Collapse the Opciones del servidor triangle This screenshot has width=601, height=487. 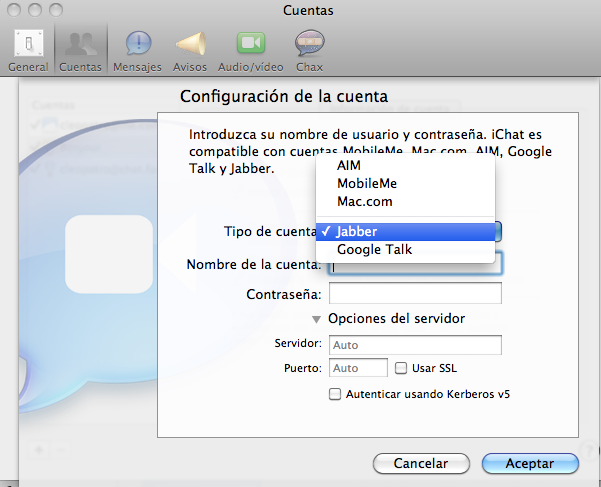(316, 319)
